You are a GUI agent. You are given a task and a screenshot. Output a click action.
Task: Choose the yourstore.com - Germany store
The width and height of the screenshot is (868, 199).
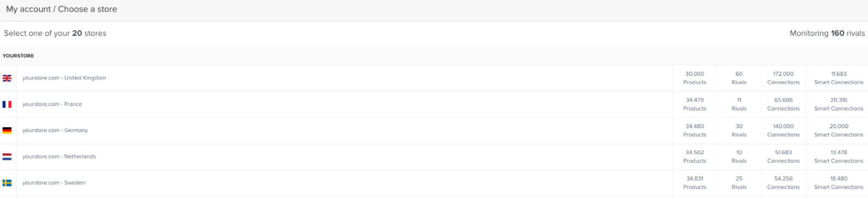click(55, 130)
